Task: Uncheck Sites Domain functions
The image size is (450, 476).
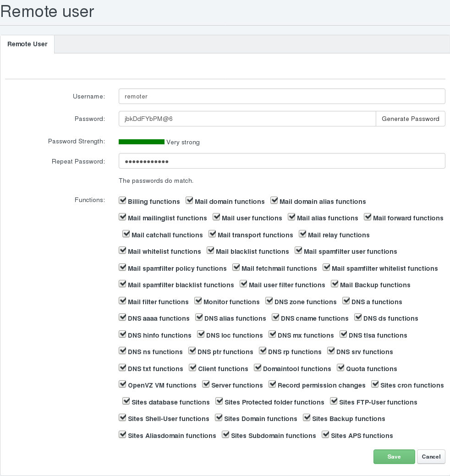Action: point(219,417)
